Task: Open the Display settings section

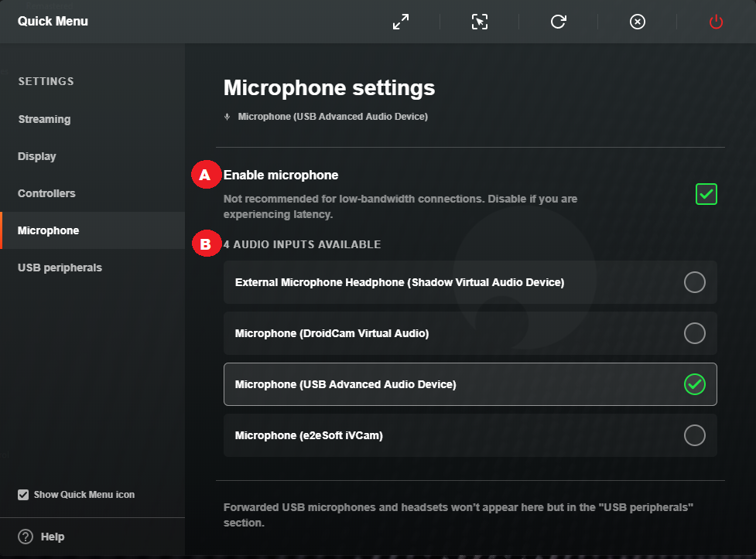Action: click(37, 156)
